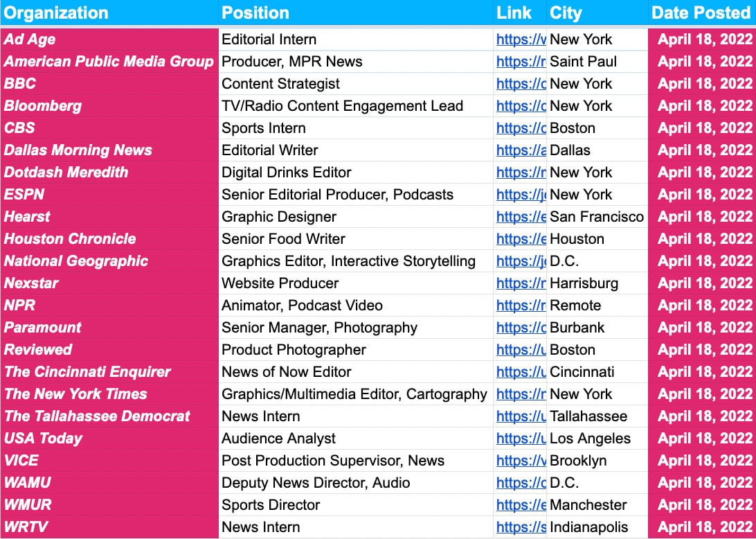Screen dimensions: 756x539
Task: Click the National Geographic organization cell
Action: pos(76,261)
